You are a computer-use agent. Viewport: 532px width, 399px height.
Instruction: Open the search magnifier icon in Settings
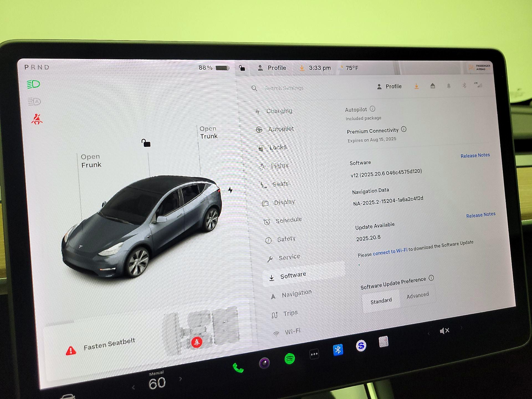(x=254, y=88)
